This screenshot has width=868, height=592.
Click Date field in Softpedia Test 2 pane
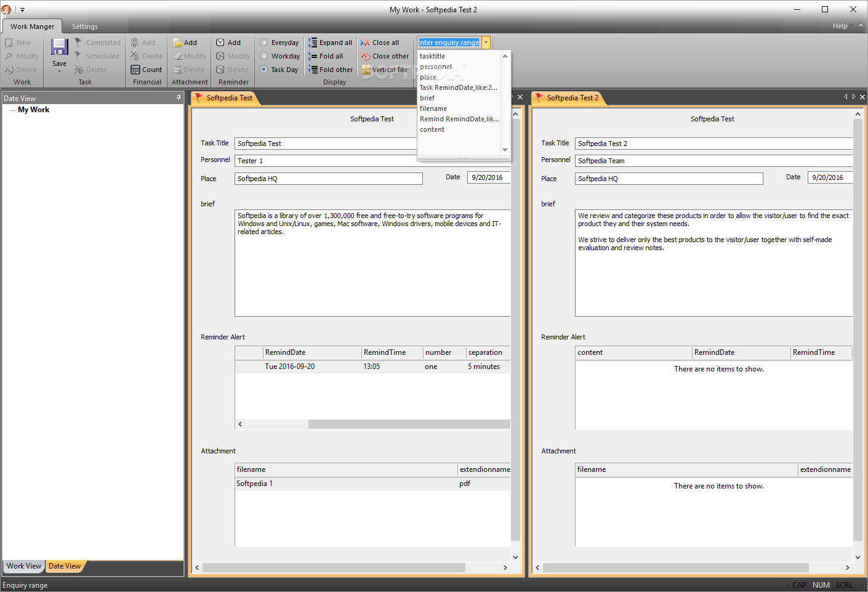[830, 177]
